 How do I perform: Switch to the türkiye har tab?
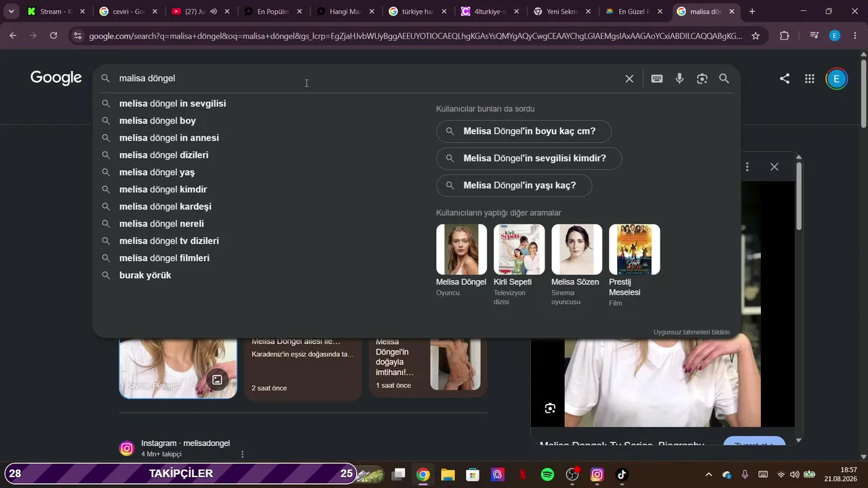(x=418, y=12)
